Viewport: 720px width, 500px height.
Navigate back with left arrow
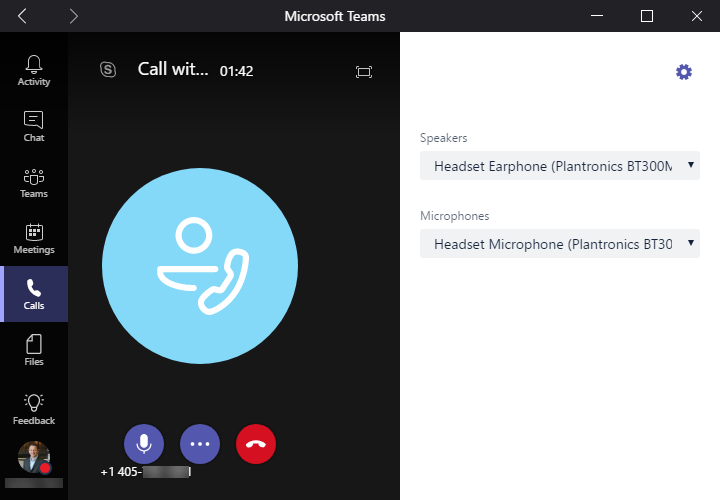point(22,16)
